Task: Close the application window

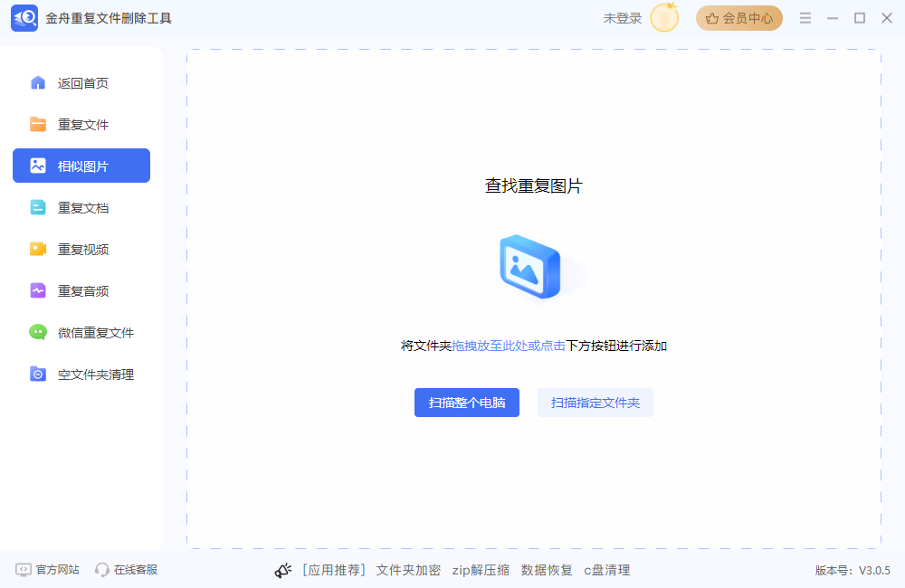Action: [x=887, y=18]
